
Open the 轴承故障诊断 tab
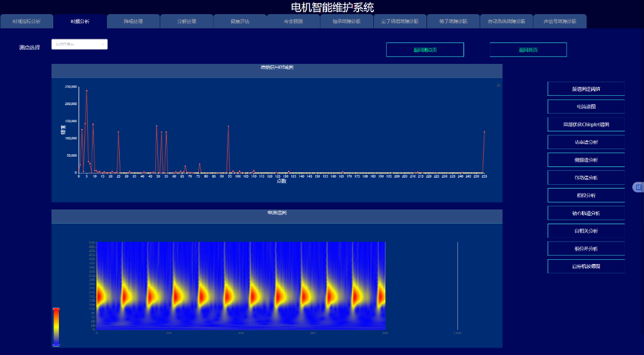pyautogui.click(x=346, y=22)
